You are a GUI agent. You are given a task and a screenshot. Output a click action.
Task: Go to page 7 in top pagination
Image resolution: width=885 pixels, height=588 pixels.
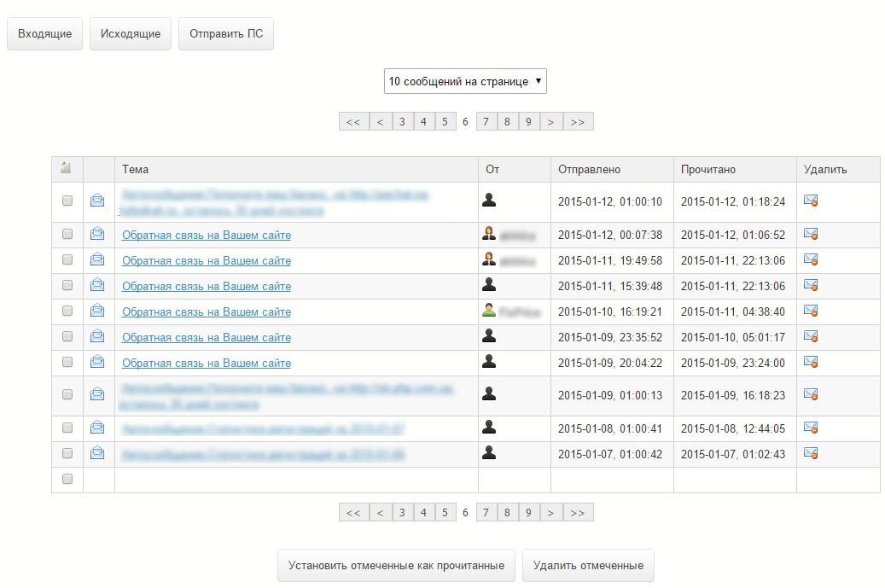(x=486, y=122)
